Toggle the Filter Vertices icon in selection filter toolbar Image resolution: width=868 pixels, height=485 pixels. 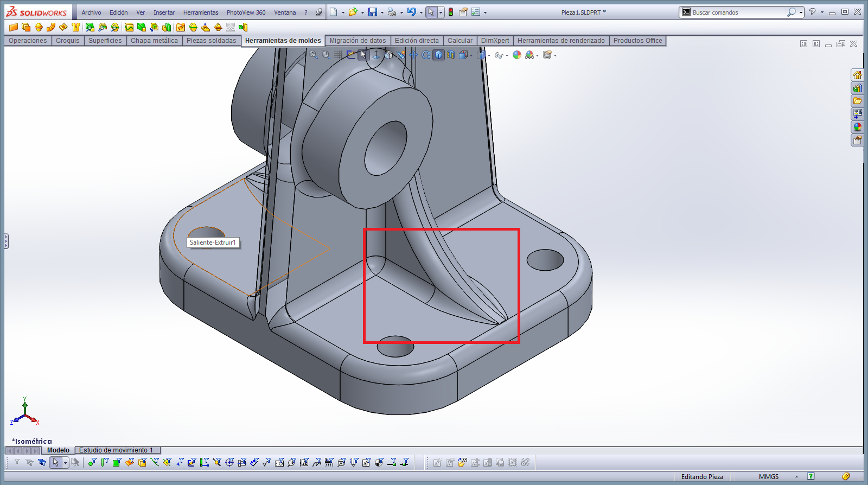pos(92,462)
